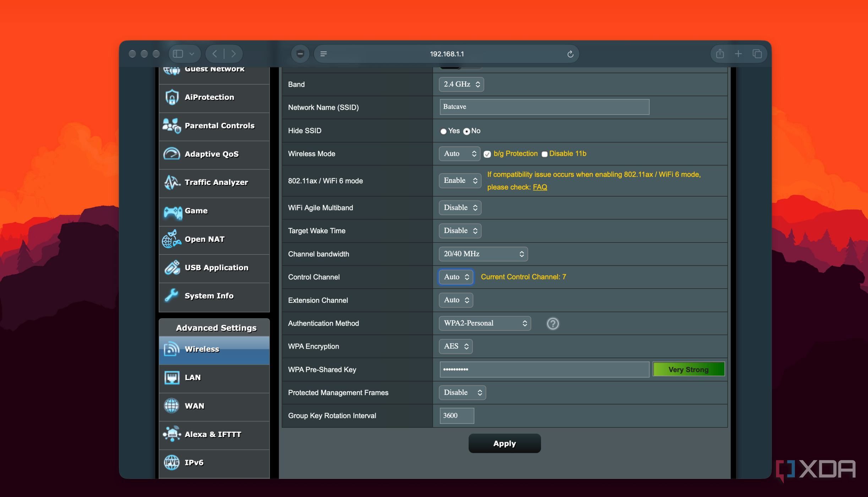Image resolution: width=868 pixels, height=497 pixels.
Task: Click the authentication method help question icon
Action: (x=552, y=323)
